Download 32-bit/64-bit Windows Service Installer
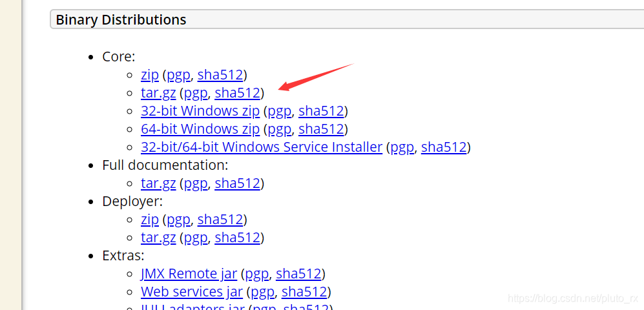The width and height of the screenshot is (644, 310). [x=262, y=147]
